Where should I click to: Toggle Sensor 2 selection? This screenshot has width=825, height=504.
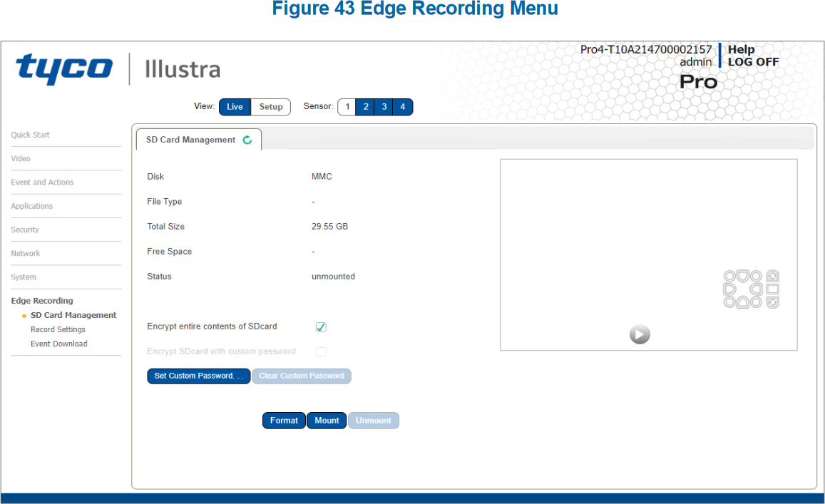pyautogui.click(x=365, y=106)
